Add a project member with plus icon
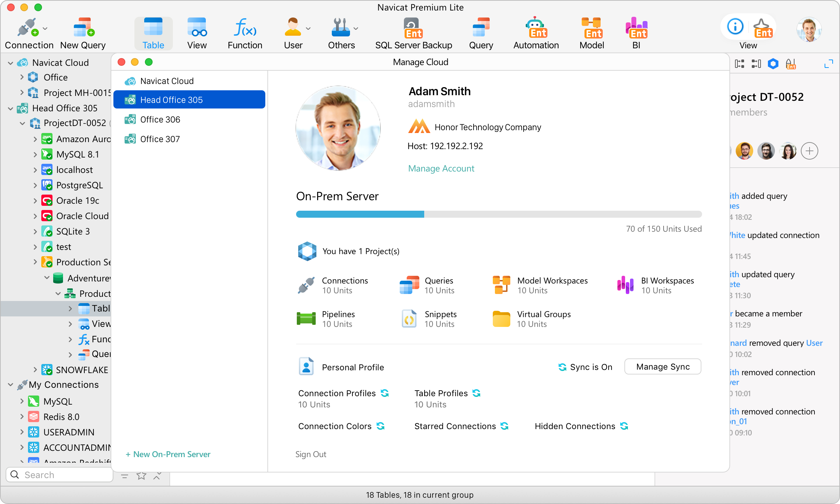840x504 pixels. click(x=810, y=151)
